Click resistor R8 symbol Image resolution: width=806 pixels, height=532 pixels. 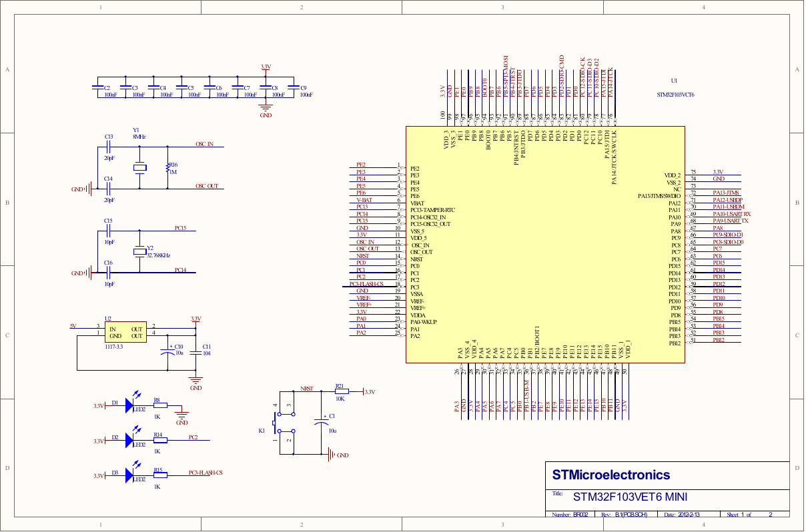(160, 405)
